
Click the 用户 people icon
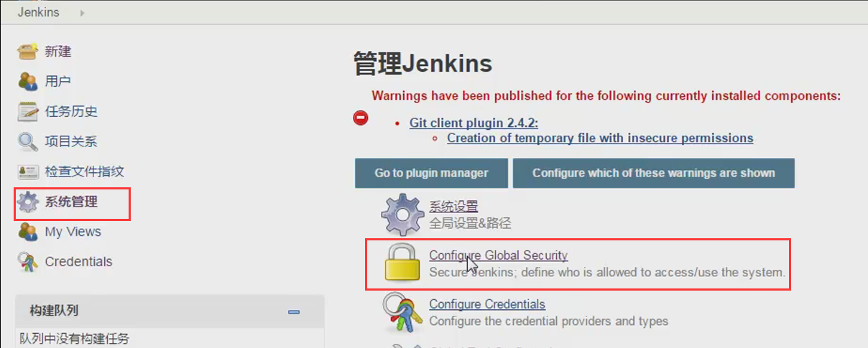pos(28,81)
